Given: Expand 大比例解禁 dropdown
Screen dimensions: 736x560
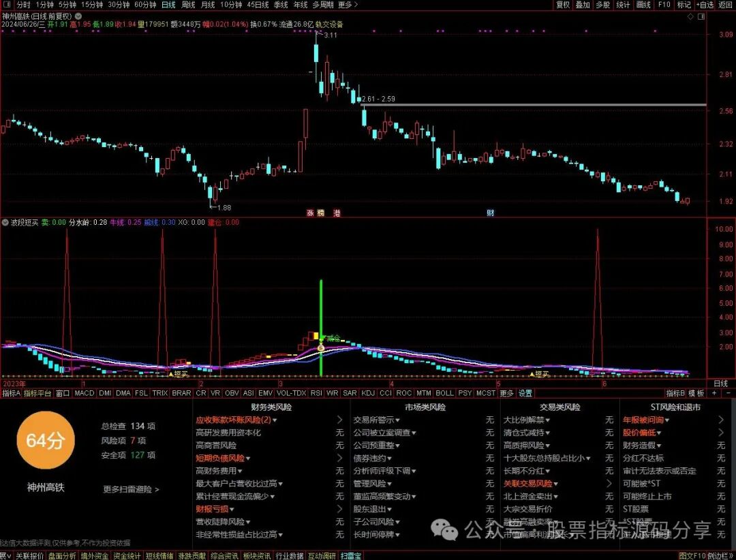Looking at the screenshot, I should click(x=547, y=420).
